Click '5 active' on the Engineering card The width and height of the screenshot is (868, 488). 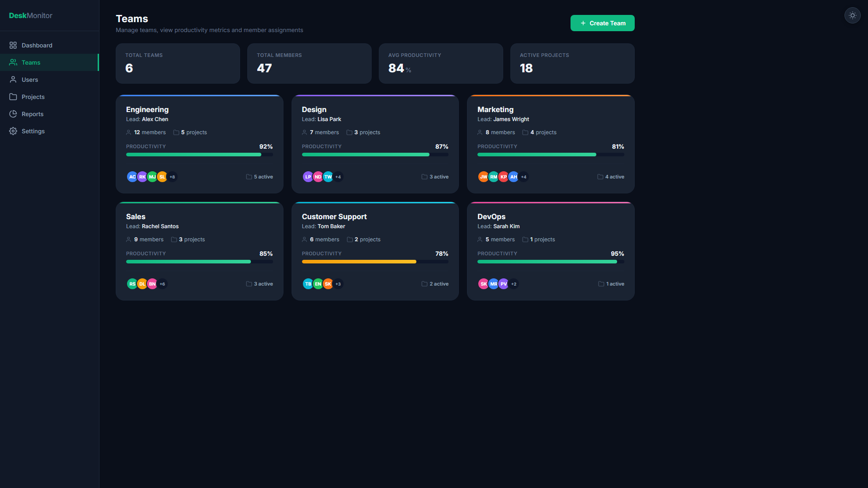click(x=259, y=177)
